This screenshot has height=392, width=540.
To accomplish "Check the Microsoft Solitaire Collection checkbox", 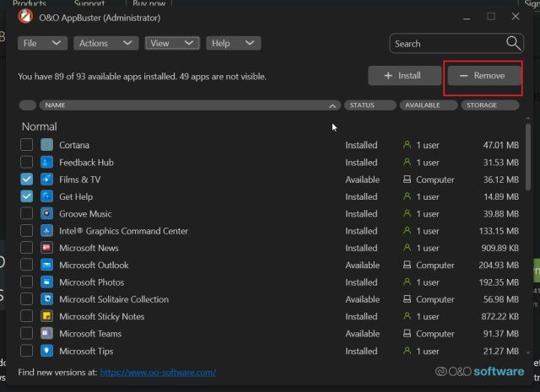I will tap(26, 299).
